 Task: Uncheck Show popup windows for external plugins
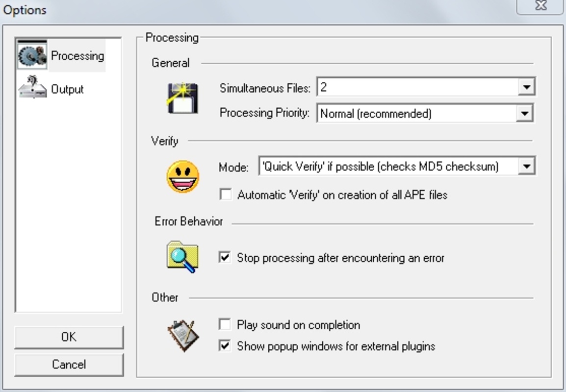coord(225,346)
